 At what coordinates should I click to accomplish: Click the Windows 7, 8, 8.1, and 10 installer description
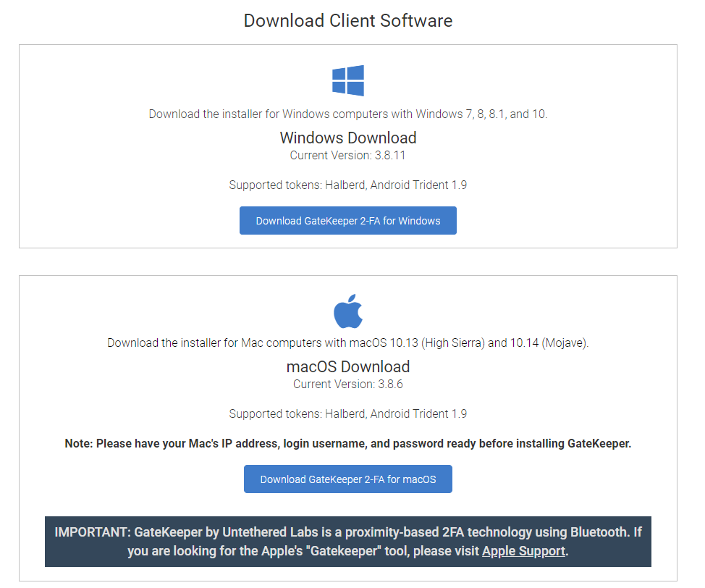(x=348, y=114)
